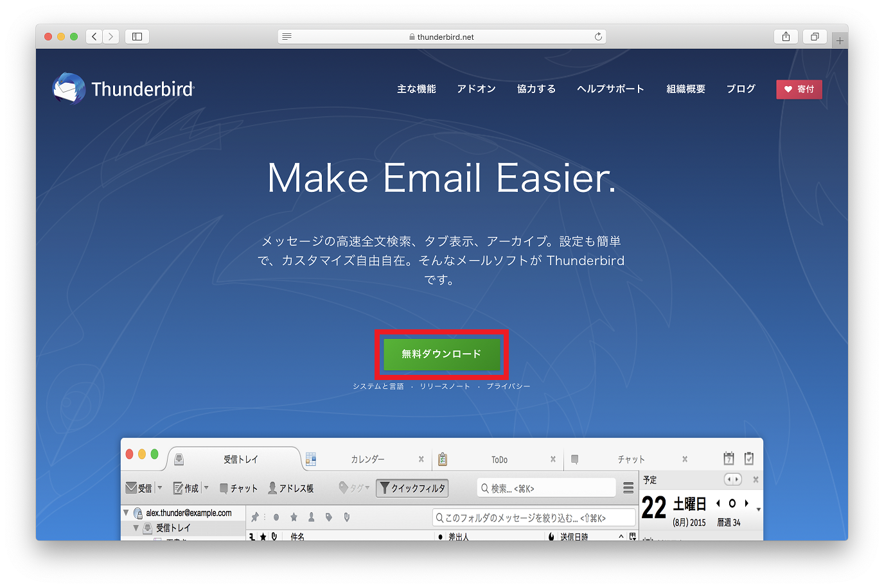Close the カレンダー tab
Viewport: 884px width, 588px height.
tap(421, 460)
